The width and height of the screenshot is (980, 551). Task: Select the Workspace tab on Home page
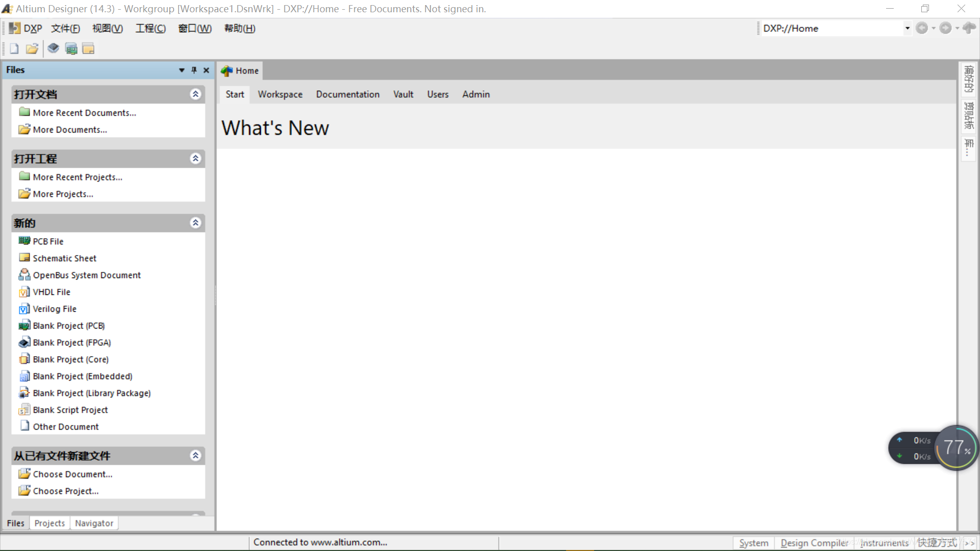(280, 94)
